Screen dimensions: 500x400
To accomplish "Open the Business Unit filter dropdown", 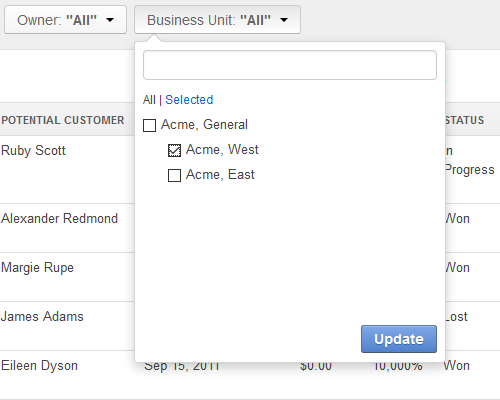I will click(x=217, y=20).
